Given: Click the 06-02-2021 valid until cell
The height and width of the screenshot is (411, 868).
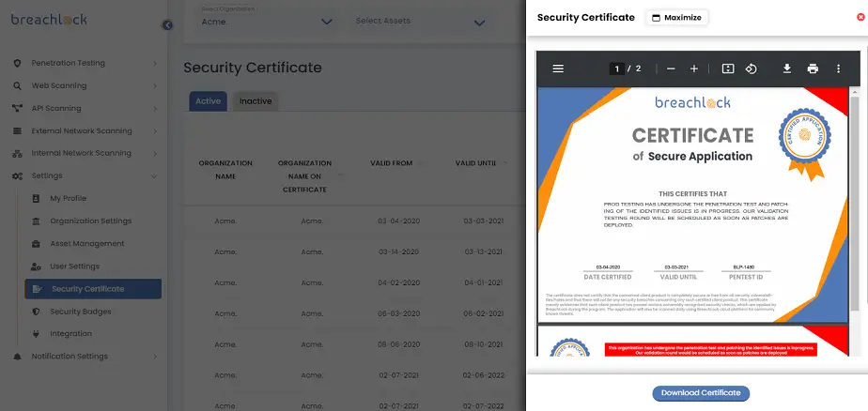Looking at the screenshot, I should [x=483, y=313].
